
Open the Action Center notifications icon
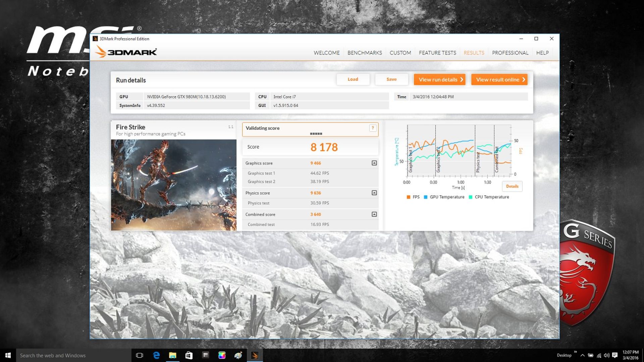click(x=614, y=355)
